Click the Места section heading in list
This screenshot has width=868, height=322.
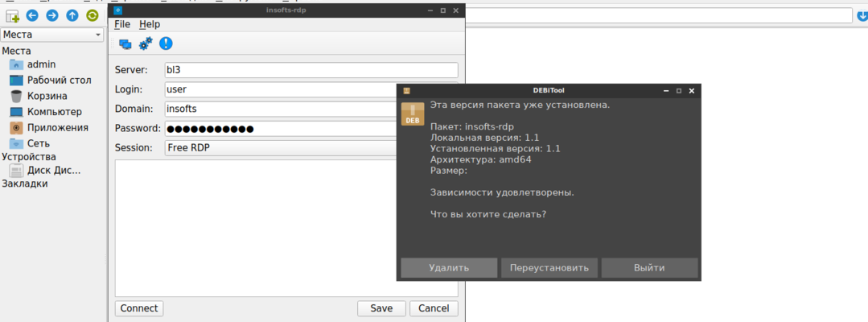[x=17, y=51]
